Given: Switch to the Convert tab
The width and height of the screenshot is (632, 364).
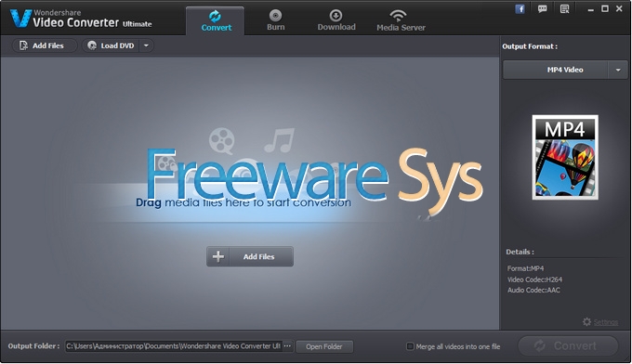Looking at the screenshot, I should pos(216,21).
